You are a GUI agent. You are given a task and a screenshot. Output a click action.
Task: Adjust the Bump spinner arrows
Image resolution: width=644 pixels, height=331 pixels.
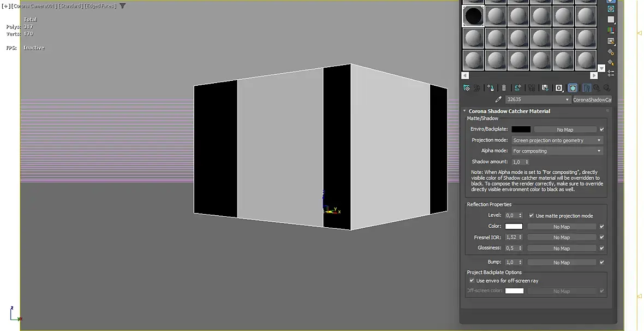(520, 262)
